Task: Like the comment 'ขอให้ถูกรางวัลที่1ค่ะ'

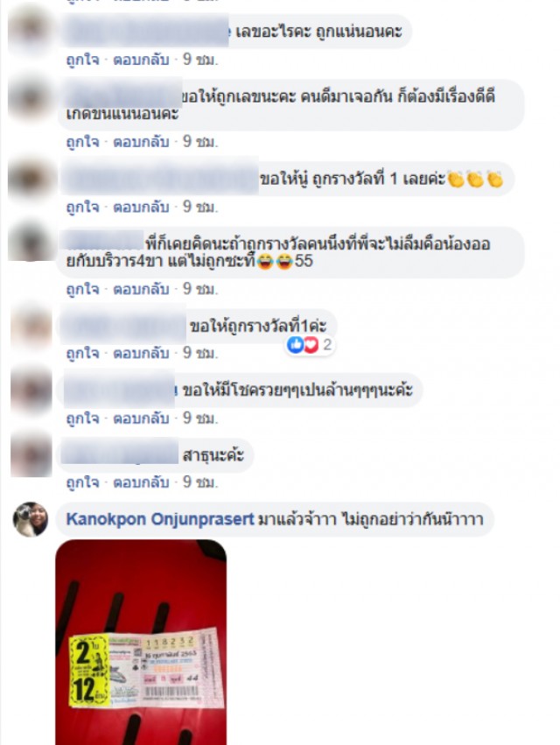Action: (82, 354)
